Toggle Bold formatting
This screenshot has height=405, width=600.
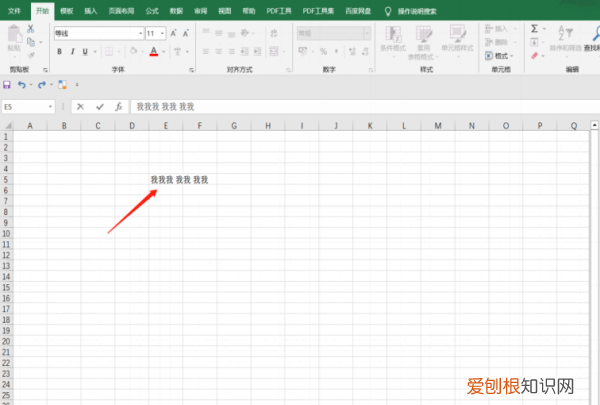(x=59, y=51)
